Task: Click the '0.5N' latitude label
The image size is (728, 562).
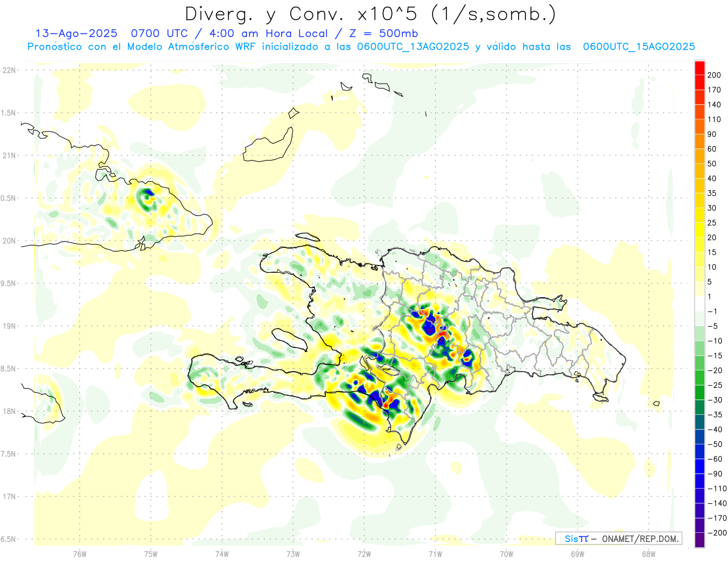Action: (8, 198)
